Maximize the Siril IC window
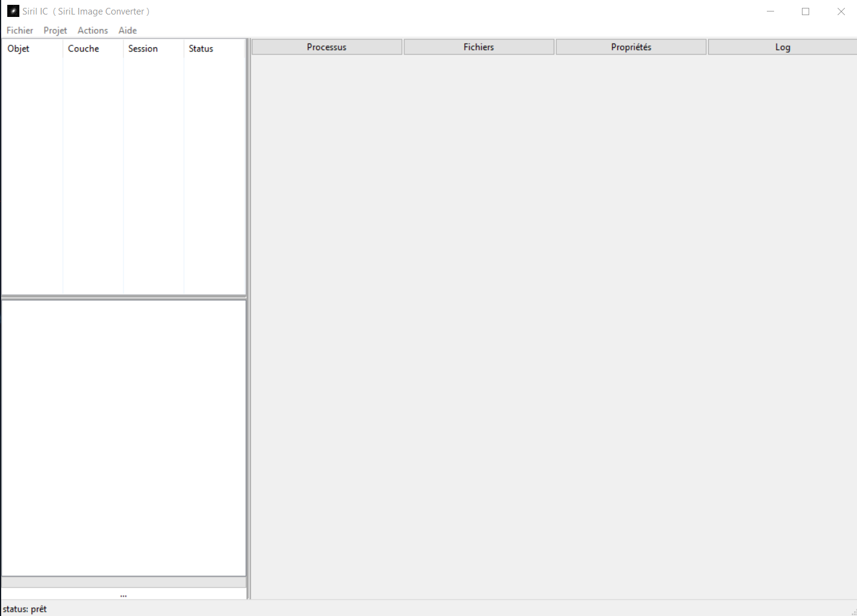The width and height of the screenshot is (857, 616). (806, 11)
